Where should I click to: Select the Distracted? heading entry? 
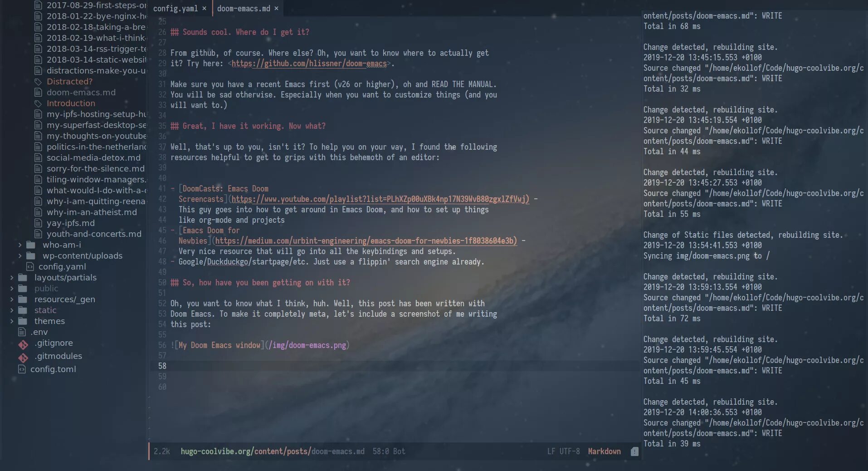tap(69, 82)
